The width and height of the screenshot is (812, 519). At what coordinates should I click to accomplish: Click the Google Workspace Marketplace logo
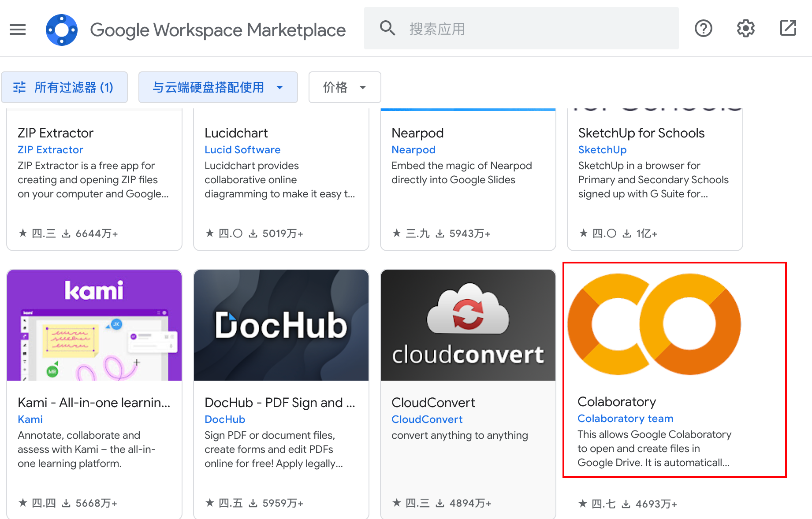click(x=62, y=30)
